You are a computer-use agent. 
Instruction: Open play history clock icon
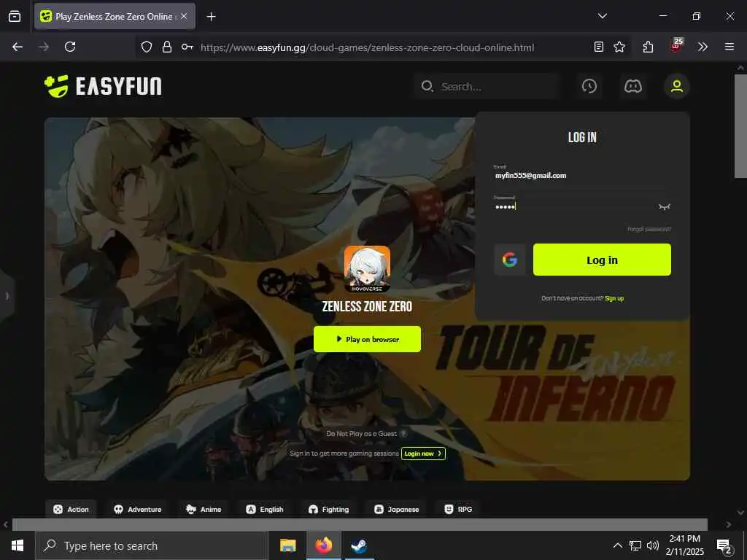click(x=589, y=86)
